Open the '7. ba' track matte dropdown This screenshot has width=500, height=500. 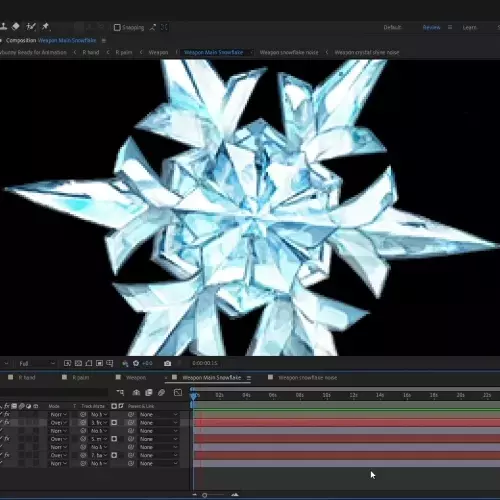[x=99, y=455]
